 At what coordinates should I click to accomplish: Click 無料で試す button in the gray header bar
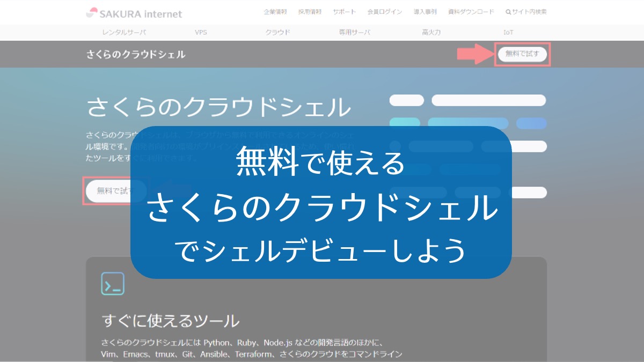[x=522, y=54]
